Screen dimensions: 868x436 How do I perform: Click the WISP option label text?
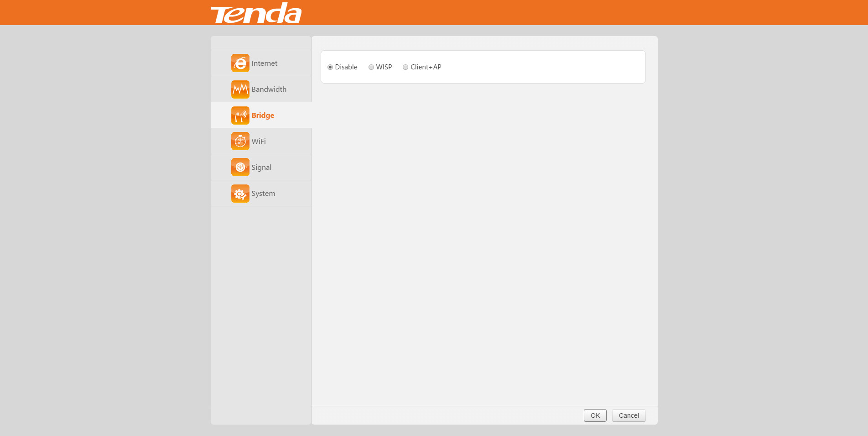point(384,67)
